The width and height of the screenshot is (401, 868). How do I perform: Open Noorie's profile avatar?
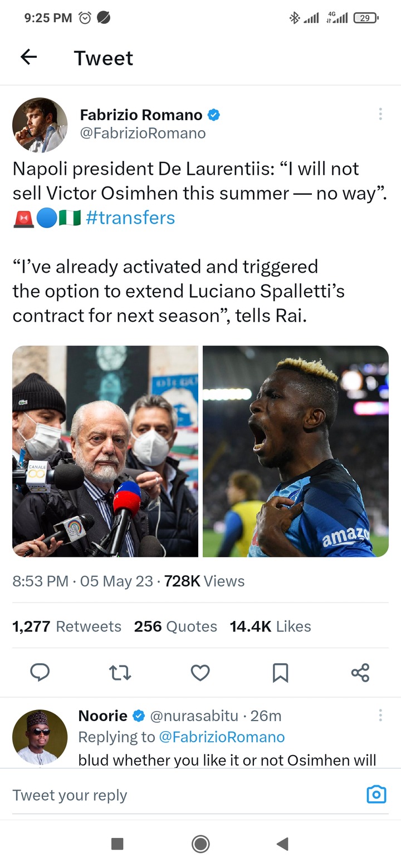click(40, 737)
